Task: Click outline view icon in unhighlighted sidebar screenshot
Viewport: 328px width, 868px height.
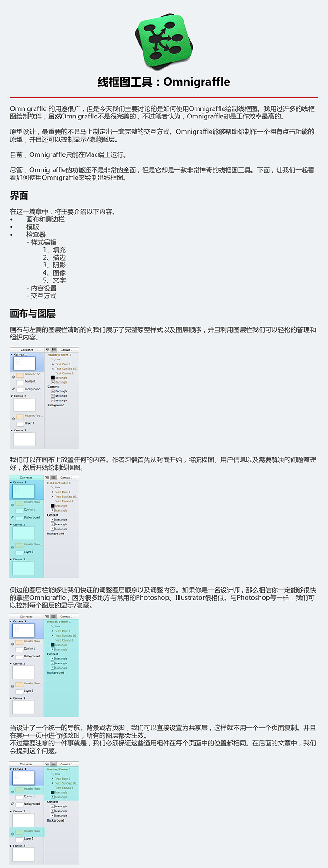Action: tap(48, 350)
